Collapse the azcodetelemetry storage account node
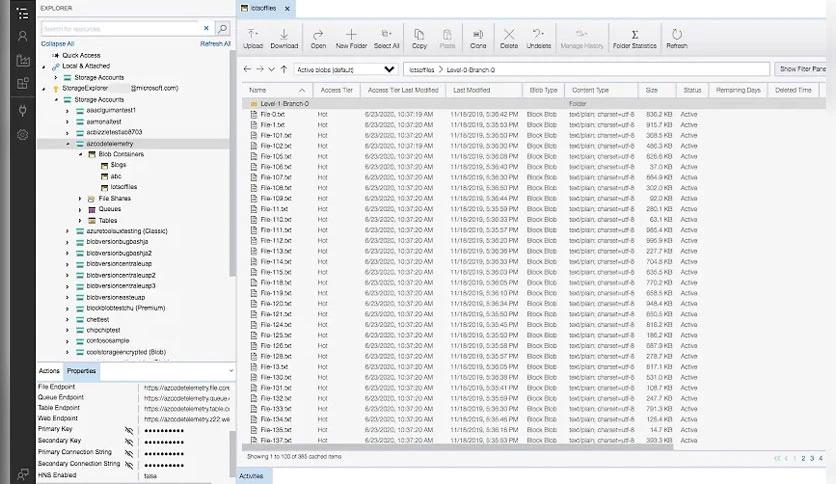The height and width of the screenshot is (484, 836). pyautogui.click(x=67, y=144)
